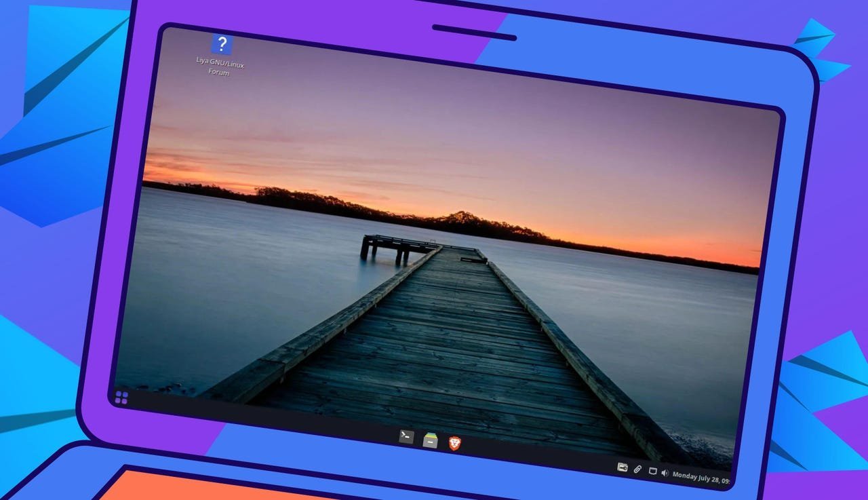
Task: Click the display screen tray icon
Action: click(x=652, y=471)
